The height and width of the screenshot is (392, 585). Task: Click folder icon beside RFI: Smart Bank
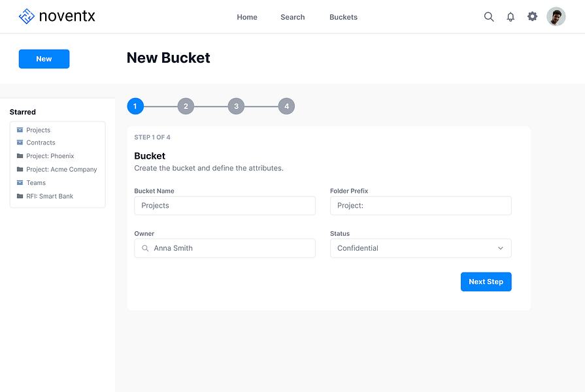click(20, 196)
